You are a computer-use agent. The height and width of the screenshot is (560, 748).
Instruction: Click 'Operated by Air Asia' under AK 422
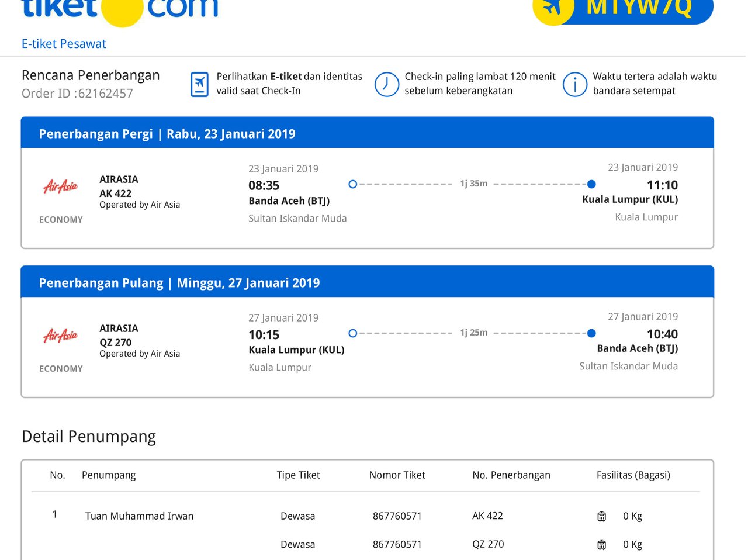pos(140,205)
